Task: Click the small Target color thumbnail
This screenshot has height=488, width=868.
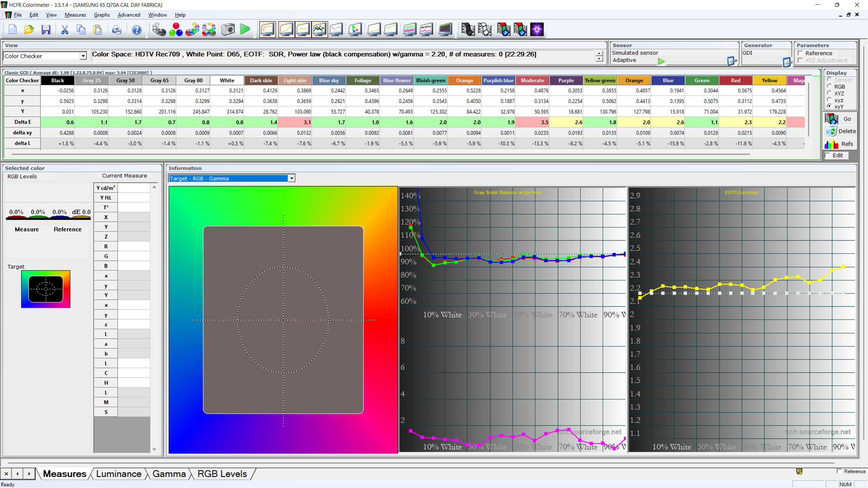Action: [46, 289]
